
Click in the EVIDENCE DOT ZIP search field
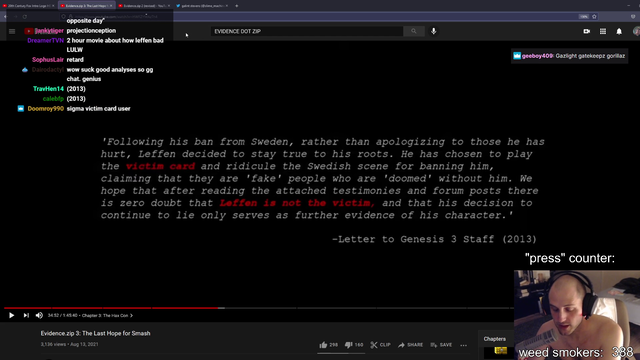(x=307, y=31)
